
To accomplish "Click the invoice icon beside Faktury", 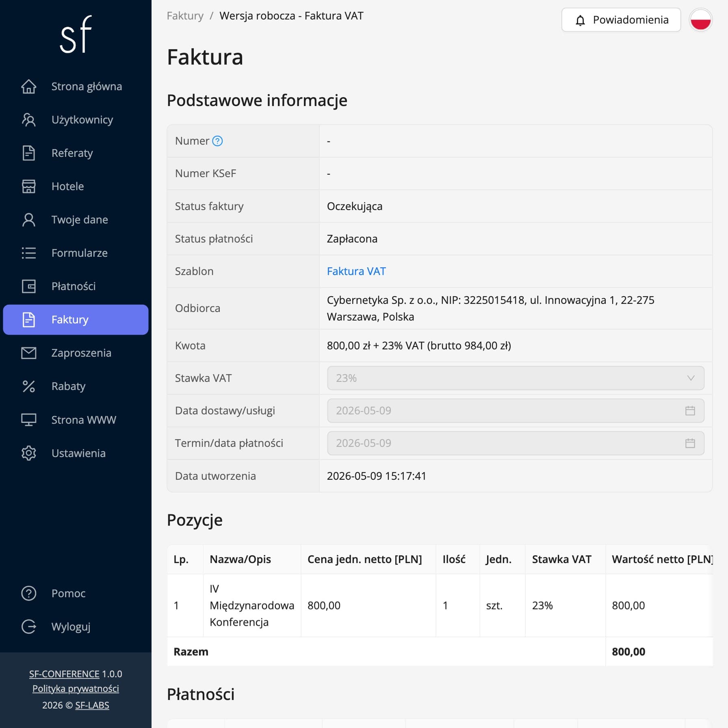I will point(28,320).
